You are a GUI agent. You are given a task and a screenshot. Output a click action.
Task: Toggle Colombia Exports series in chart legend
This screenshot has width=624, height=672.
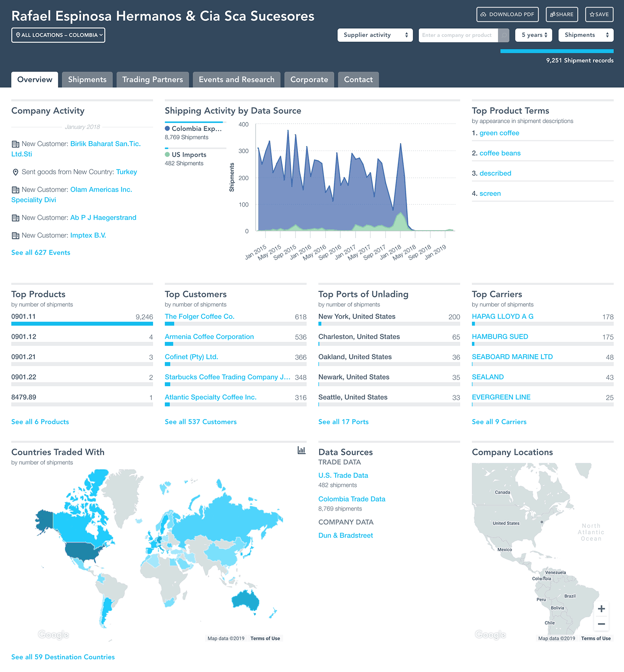[193, 129]
